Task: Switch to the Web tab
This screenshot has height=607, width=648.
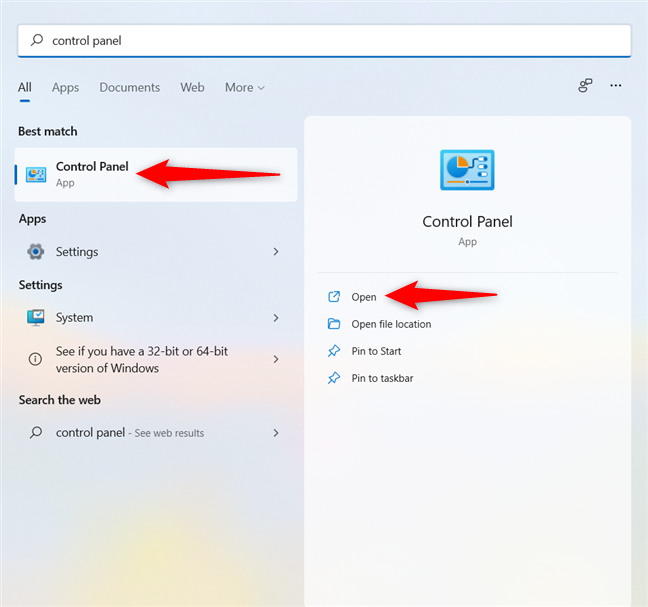Action: [192, 87]
